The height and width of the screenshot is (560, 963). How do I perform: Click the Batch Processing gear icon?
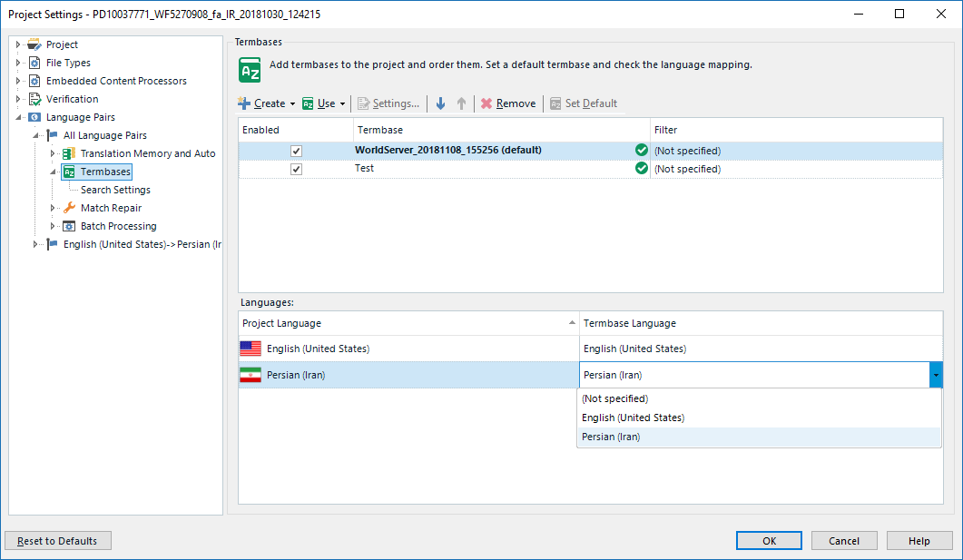[69, 226]
